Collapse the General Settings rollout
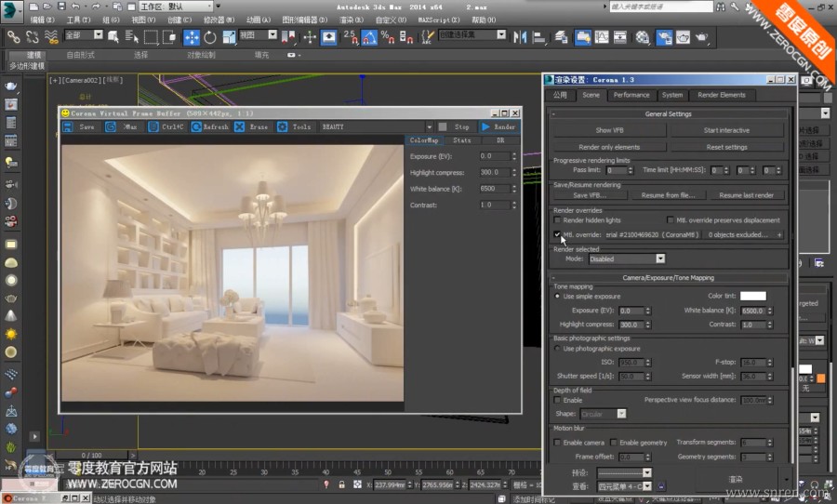This screenshot has height=504, width=837. click(x=668, y=113)
